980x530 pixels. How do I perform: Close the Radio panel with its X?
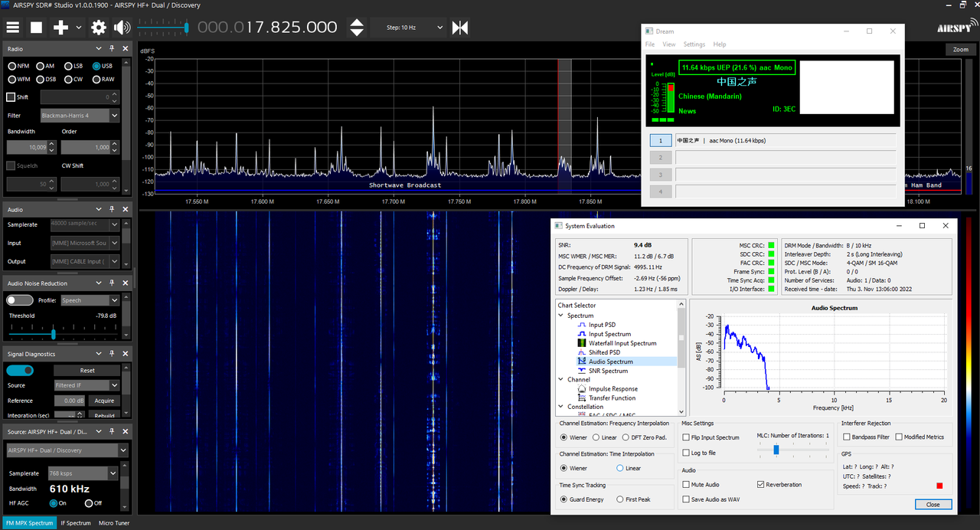click(x=124, y=48)
